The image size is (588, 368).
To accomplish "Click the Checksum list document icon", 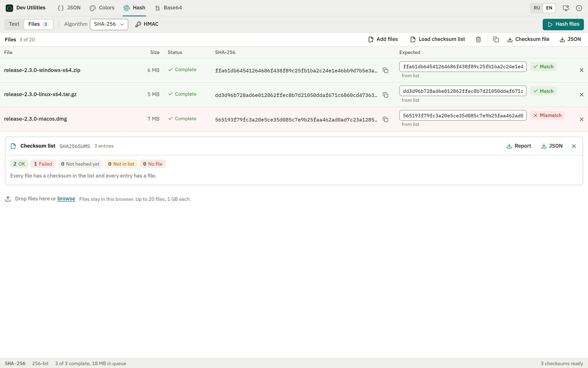I will (x=13, y=146).
